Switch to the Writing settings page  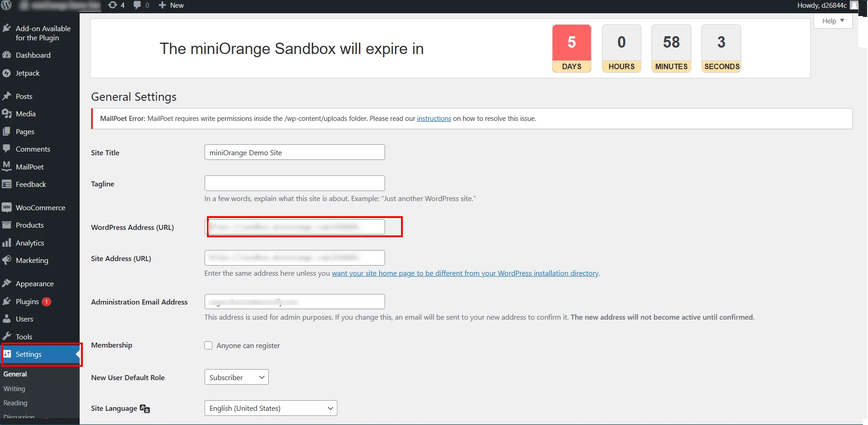[x=14, y=388]
